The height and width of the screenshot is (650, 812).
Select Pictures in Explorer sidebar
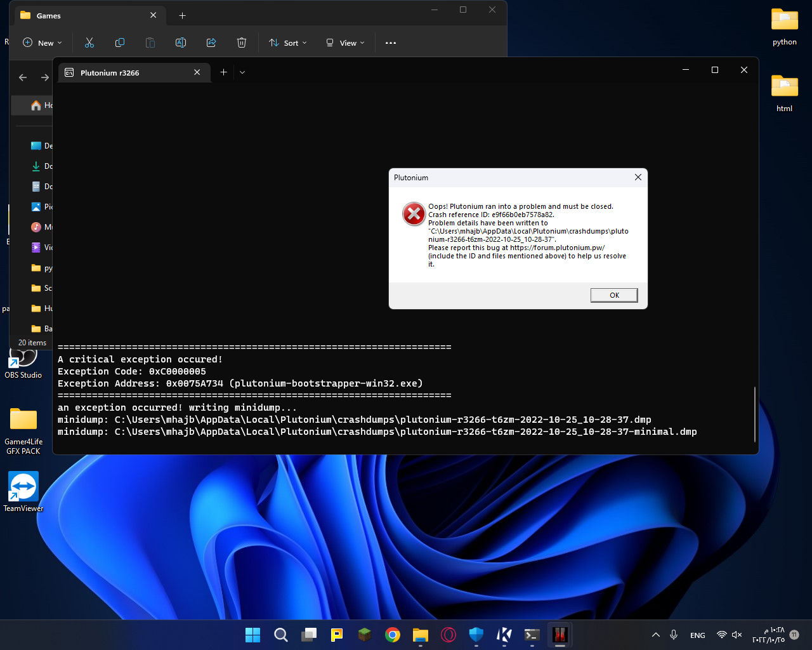[x=41, y=207]
